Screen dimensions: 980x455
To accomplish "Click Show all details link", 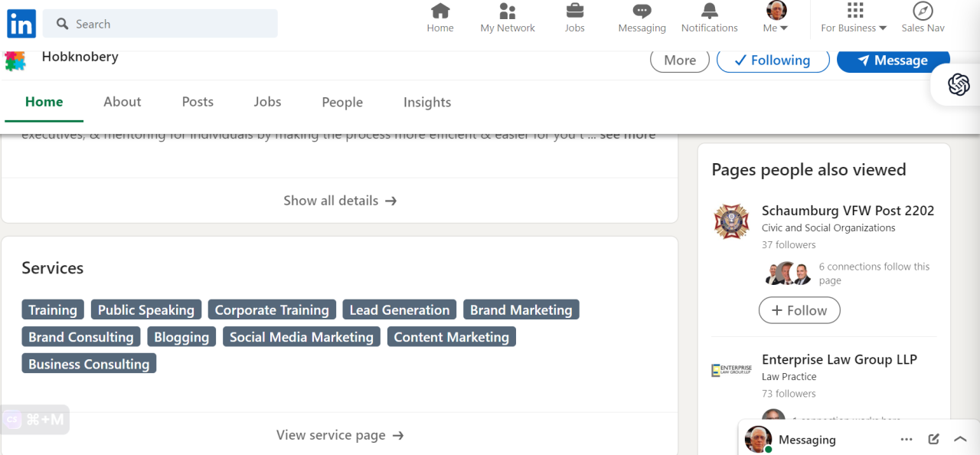I will click(x=340, y=201).
